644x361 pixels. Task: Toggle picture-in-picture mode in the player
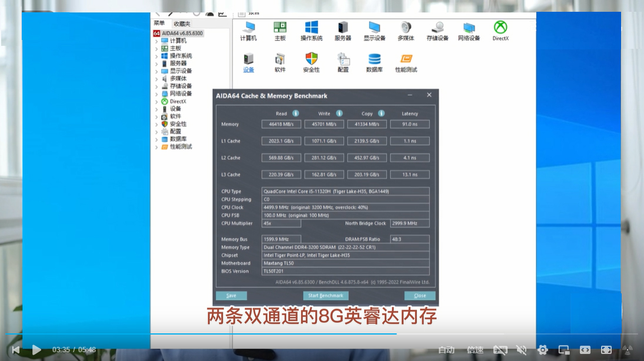(x=563, y=350)
